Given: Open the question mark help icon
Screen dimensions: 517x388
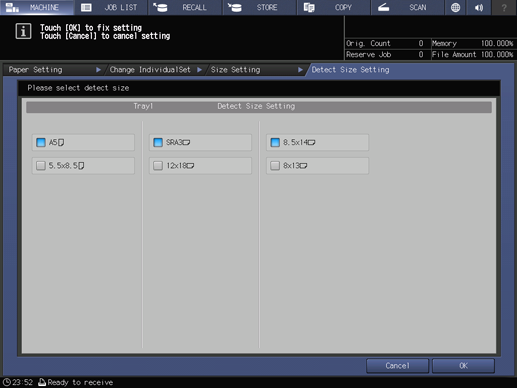Looking at the screenshot, I should tap(504, 7).
